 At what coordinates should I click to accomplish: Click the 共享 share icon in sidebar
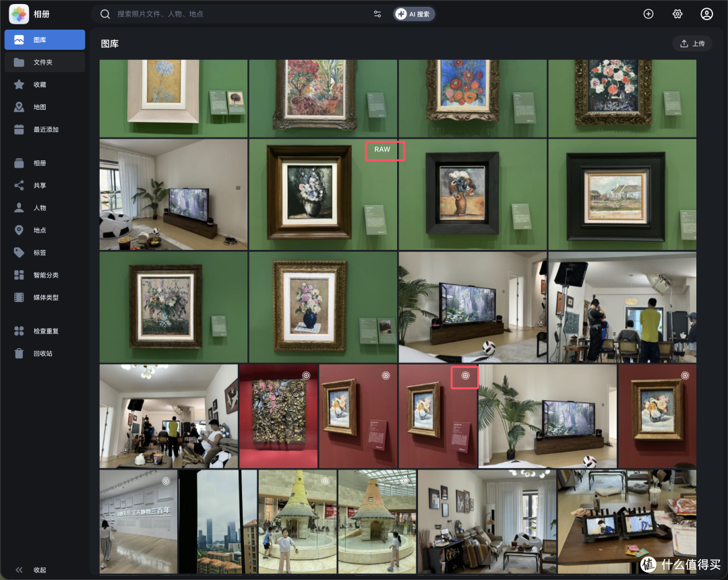coord(19,186)
